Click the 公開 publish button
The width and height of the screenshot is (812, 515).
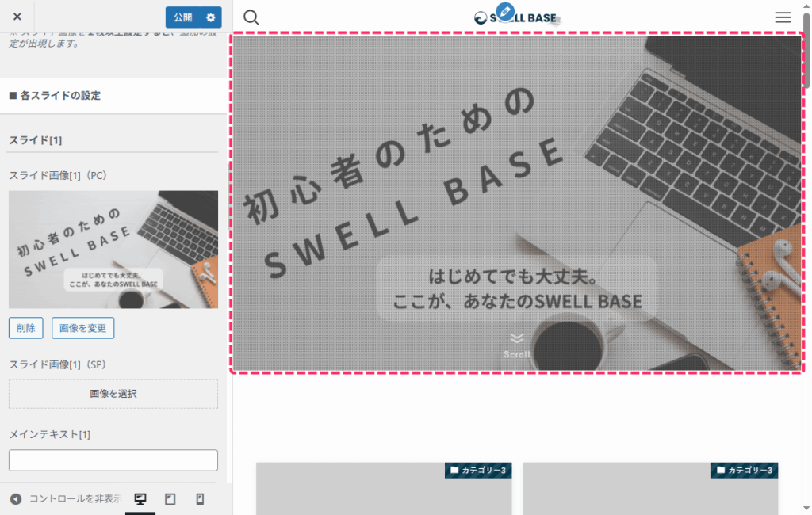pyautogui.click(x=182, y=17)
